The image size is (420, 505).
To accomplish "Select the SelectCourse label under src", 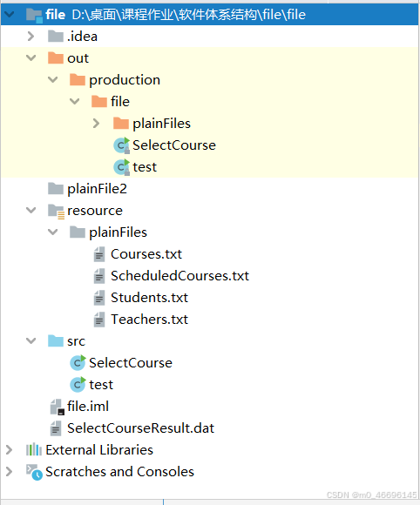I will tap(131, 363).
